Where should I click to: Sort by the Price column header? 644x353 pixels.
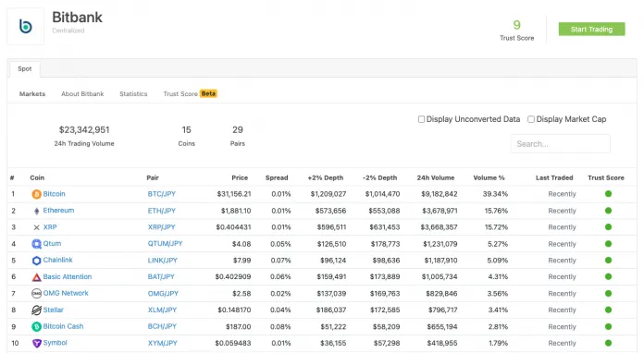[x=240, y=178]
